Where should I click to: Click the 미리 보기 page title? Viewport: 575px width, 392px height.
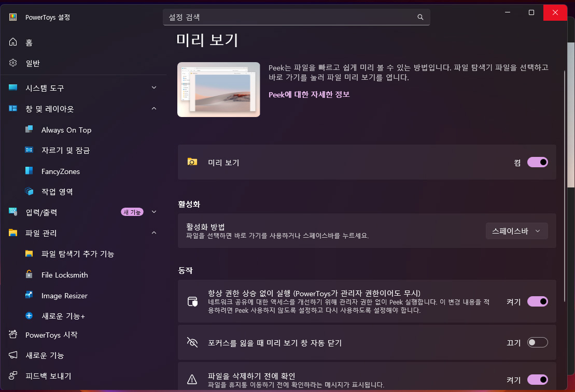[x=207, y=40]
